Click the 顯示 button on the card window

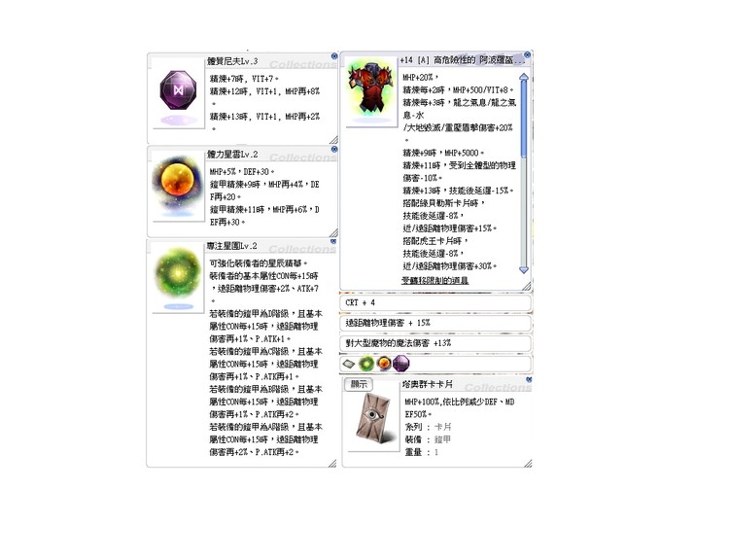359,384
